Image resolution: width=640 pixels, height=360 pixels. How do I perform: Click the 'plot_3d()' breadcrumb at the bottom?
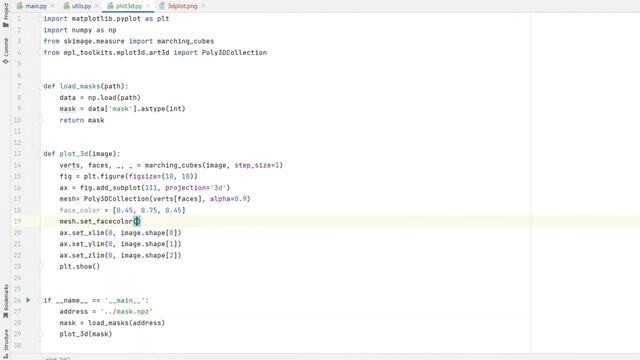coord(58,358)
